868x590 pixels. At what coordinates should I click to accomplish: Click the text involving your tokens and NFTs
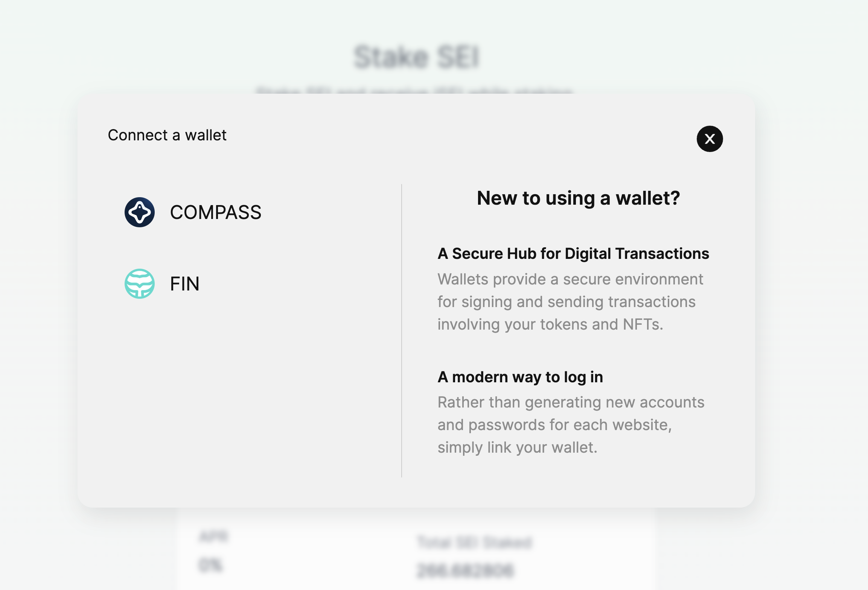point(550,324)
